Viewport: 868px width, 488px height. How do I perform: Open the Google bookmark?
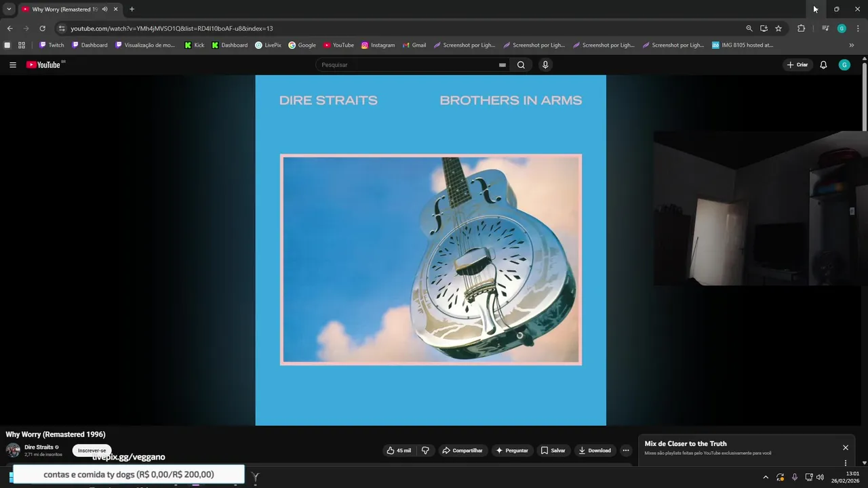click(302, 45)
